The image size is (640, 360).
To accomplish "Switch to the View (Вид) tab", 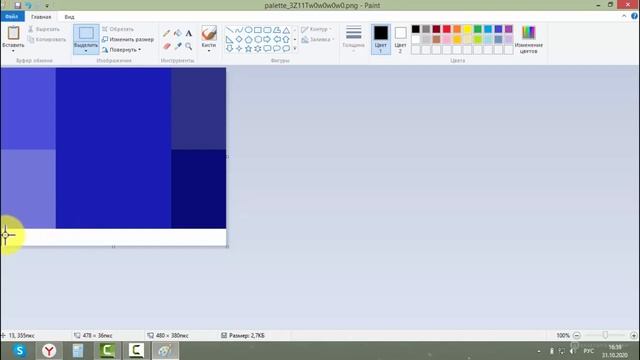I will (x=69, y=17).
